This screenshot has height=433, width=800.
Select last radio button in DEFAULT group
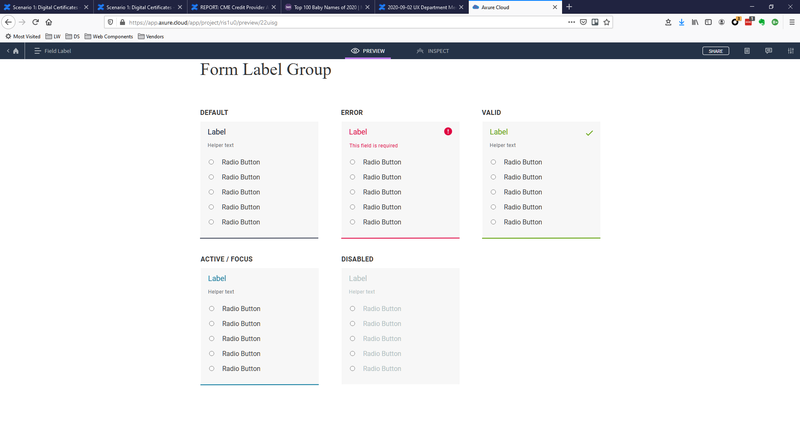(211, 222)
